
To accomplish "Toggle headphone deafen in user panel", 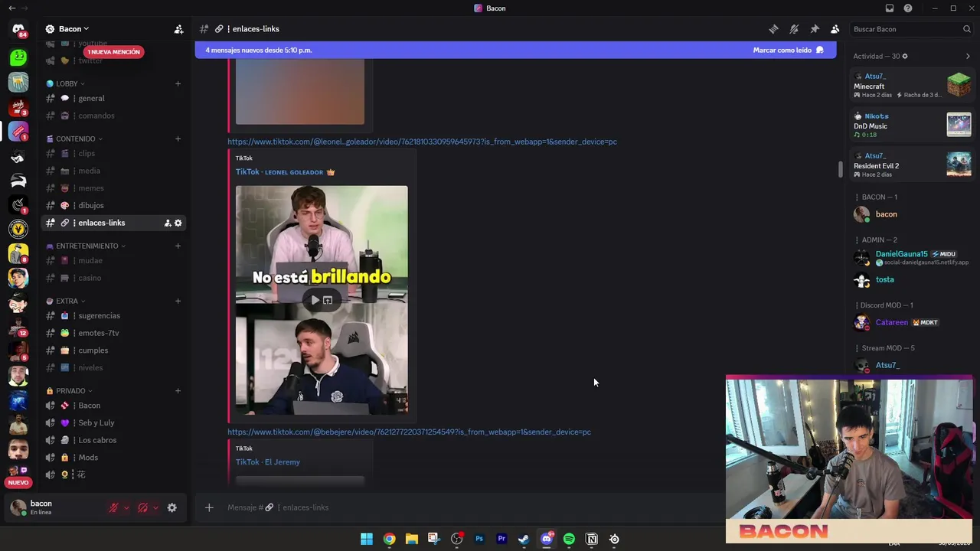I will (x=142, y=507).
